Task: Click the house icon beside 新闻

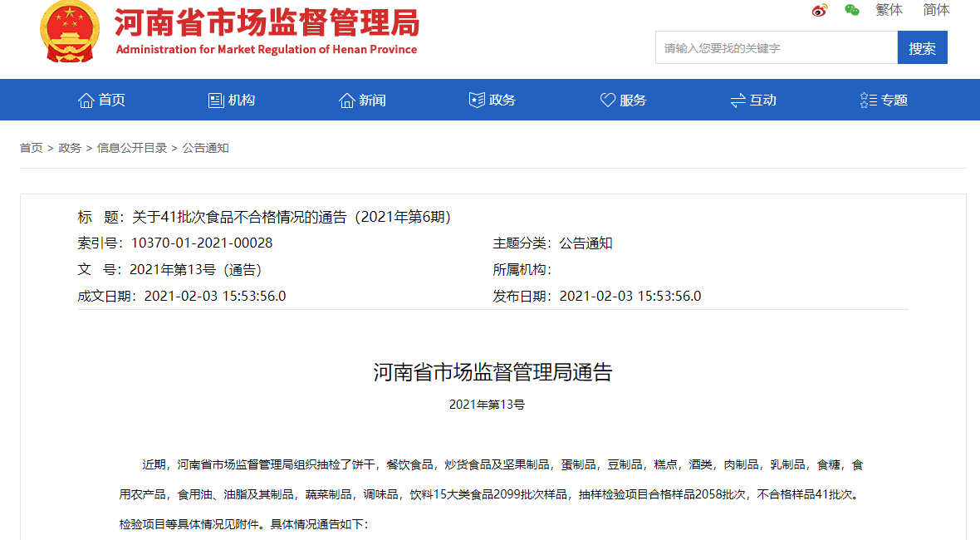Action: [347, 100]
